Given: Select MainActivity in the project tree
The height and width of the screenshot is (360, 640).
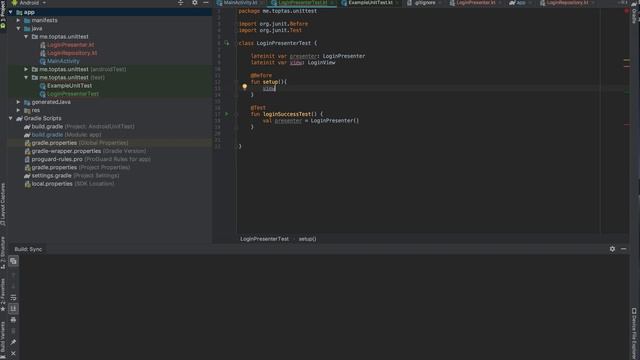Looking at the screenshot, I should [x=63, y=61].
